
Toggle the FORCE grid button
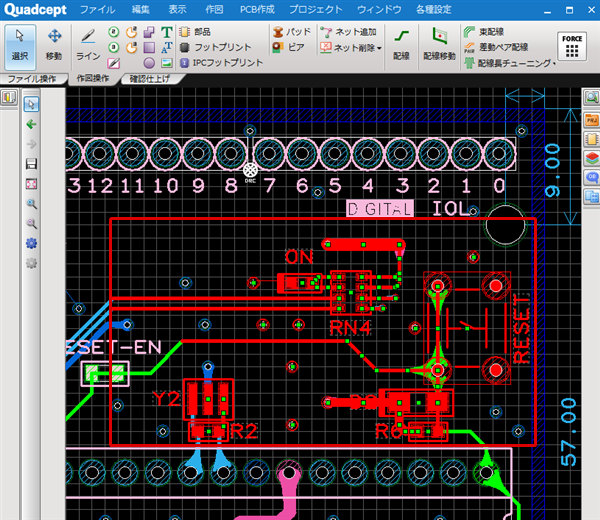click(x=572, y=46)
